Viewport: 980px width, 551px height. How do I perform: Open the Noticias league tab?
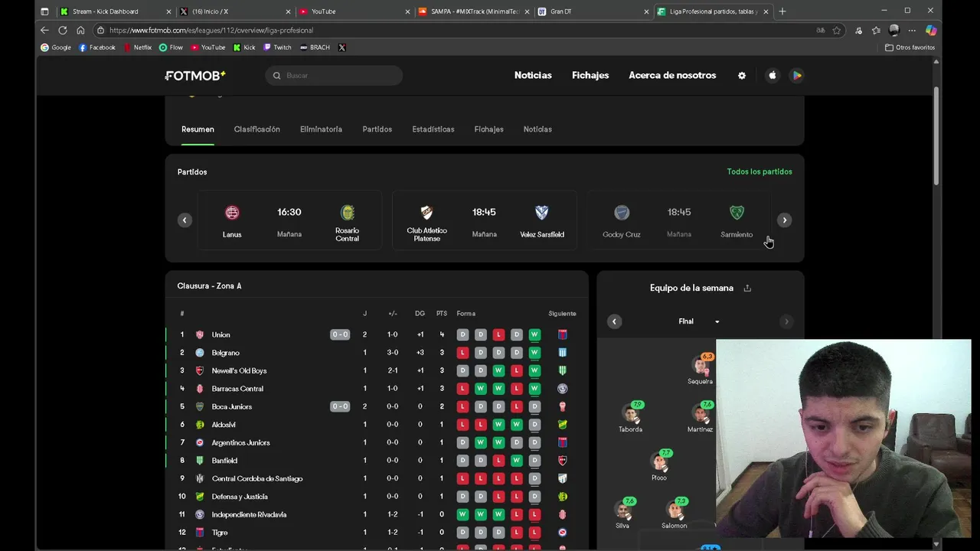(537, 129)
